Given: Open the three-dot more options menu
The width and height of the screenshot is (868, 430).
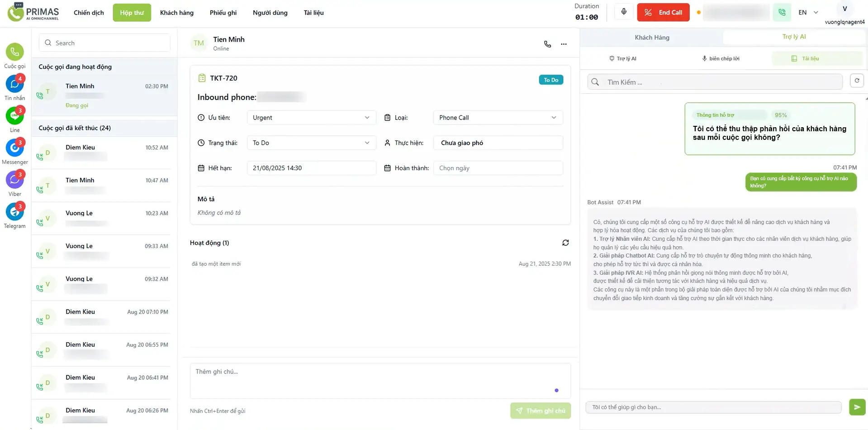Looking at the screenshot, I should point(564,44).
